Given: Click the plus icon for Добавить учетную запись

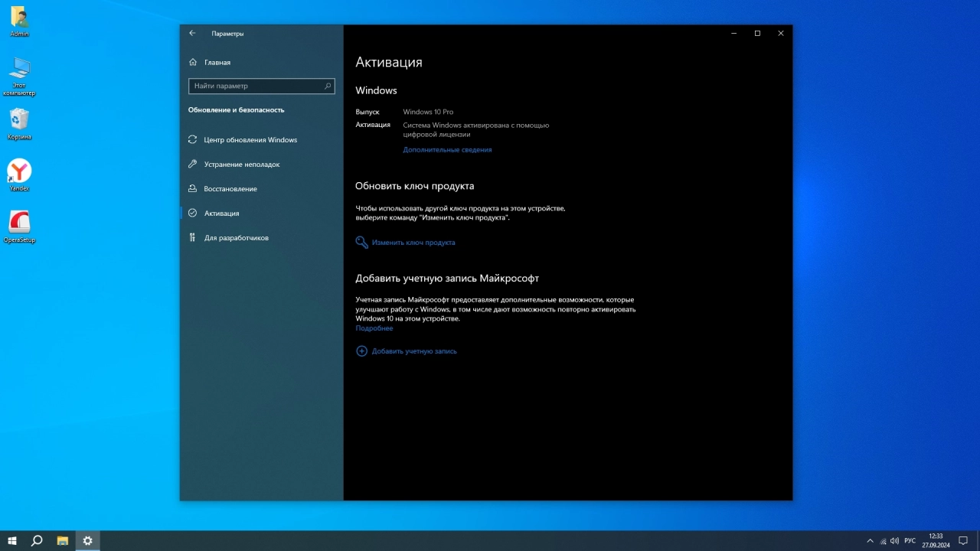Looking at the screenshot, I should pyautogui.click(x=362, y=351).
